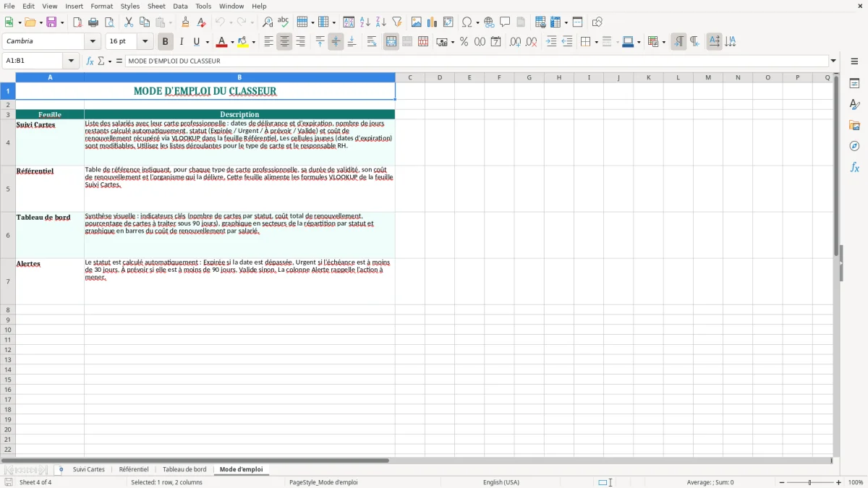Screen dimensions: 868x488
Task: Click the Save document icon
Action: [51, 22]
